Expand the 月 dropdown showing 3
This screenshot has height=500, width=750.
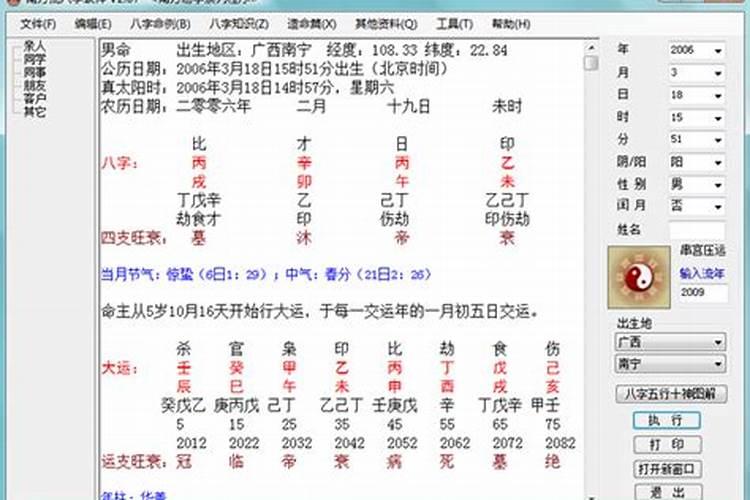pos(717,73)
